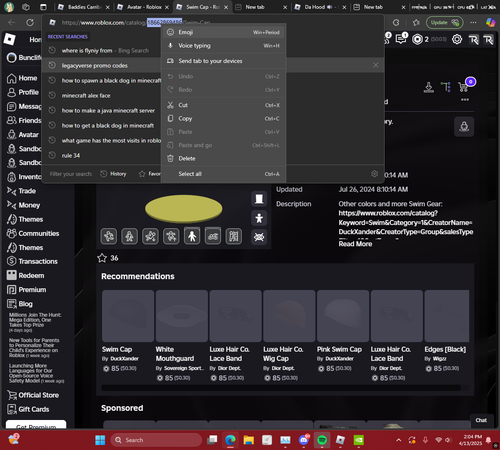Open the Robux balance icon
500x450 pixels.
pos(417,39)
